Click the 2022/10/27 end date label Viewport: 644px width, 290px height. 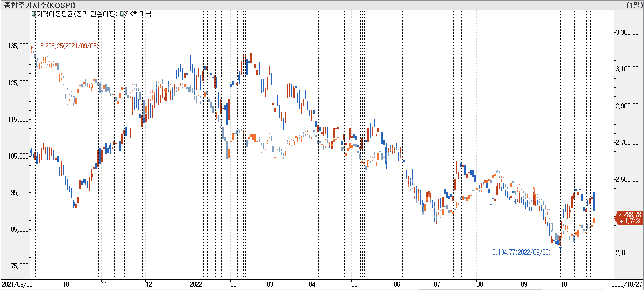pyautogui.click(x=627, y=285)
